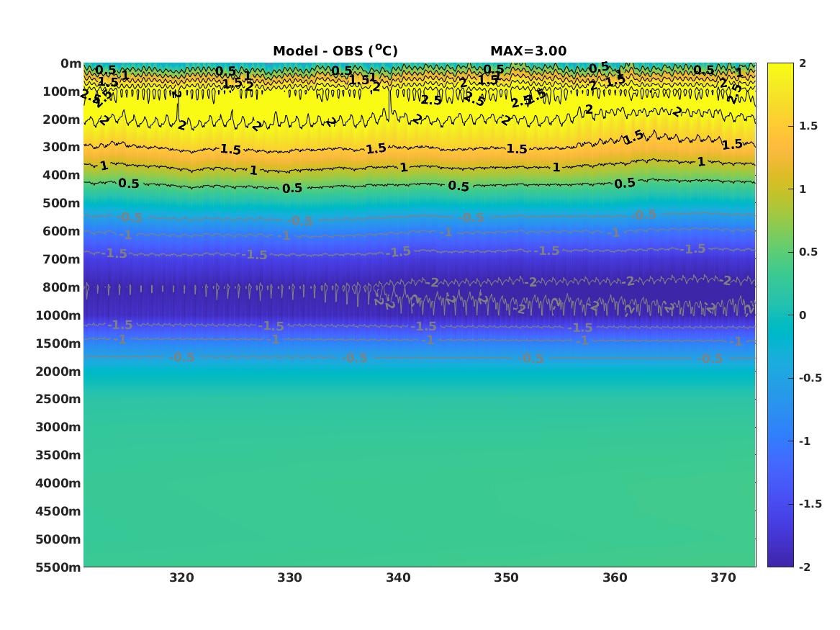Screen dimensions: 840x630
Task: Select the '340' x-axis tick label
Action: coord(399,577)
